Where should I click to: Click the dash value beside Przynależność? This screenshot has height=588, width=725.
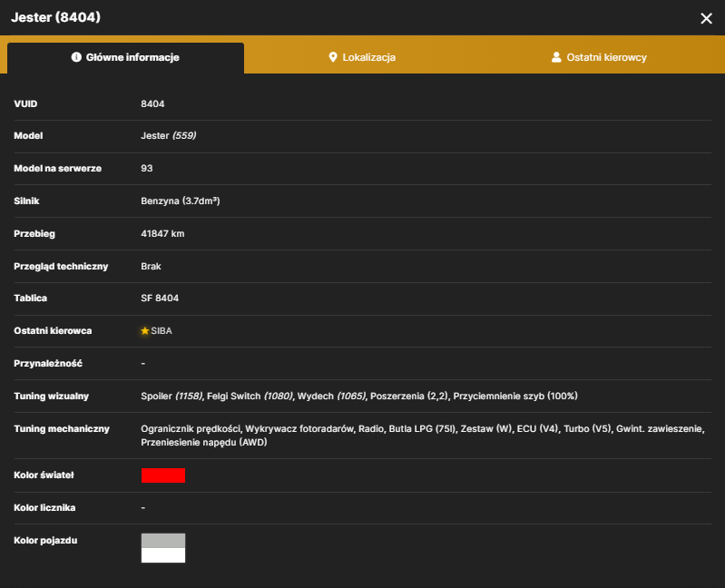143,364
